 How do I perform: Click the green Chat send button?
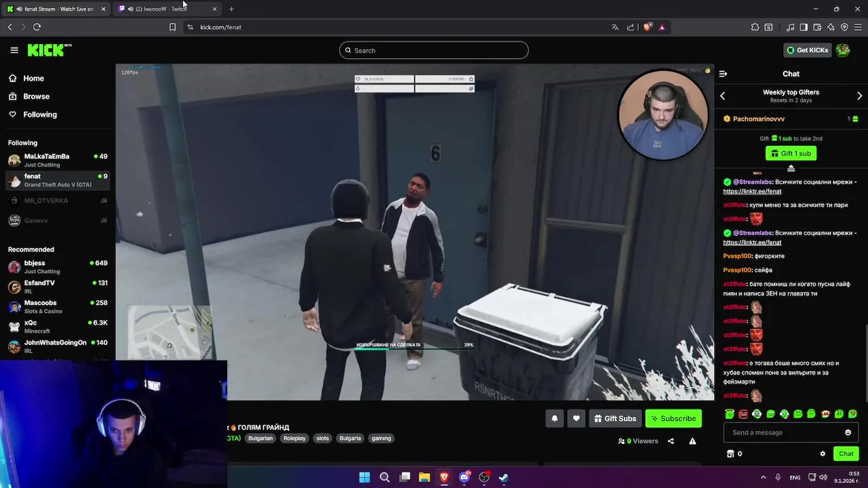pyautogui.click(x=846, y=454)
